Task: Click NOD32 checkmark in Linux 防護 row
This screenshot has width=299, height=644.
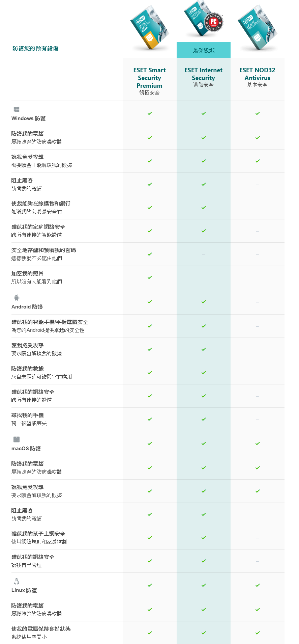Action: (258, 585)
